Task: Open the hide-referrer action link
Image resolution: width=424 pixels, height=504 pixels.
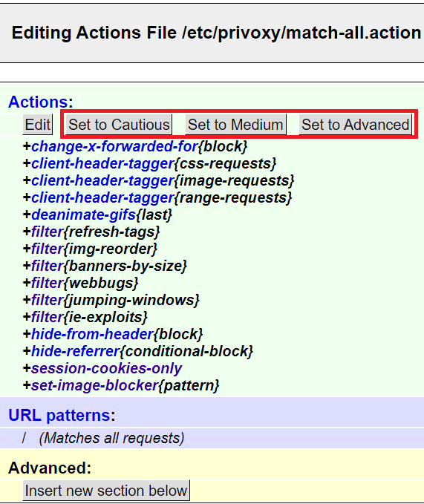Action: point(76,351)
